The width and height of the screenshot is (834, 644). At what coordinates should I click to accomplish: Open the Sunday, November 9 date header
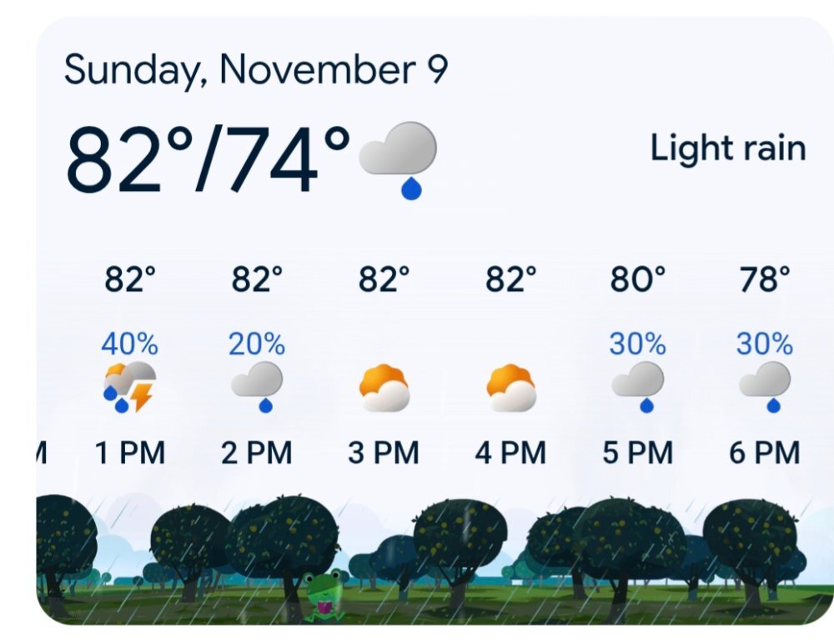click(x=255, y=69)
